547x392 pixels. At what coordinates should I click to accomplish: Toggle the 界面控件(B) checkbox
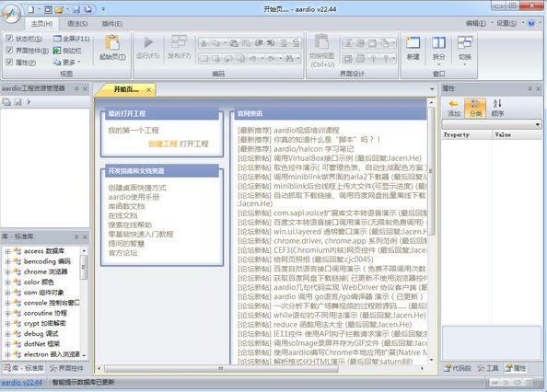[x=9, y=51]
